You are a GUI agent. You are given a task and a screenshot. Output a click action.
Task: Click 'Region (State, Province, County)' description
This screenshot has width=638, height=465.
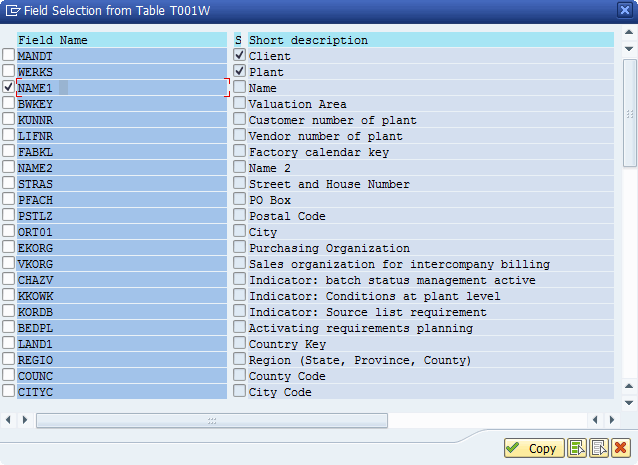coord(360,360)
